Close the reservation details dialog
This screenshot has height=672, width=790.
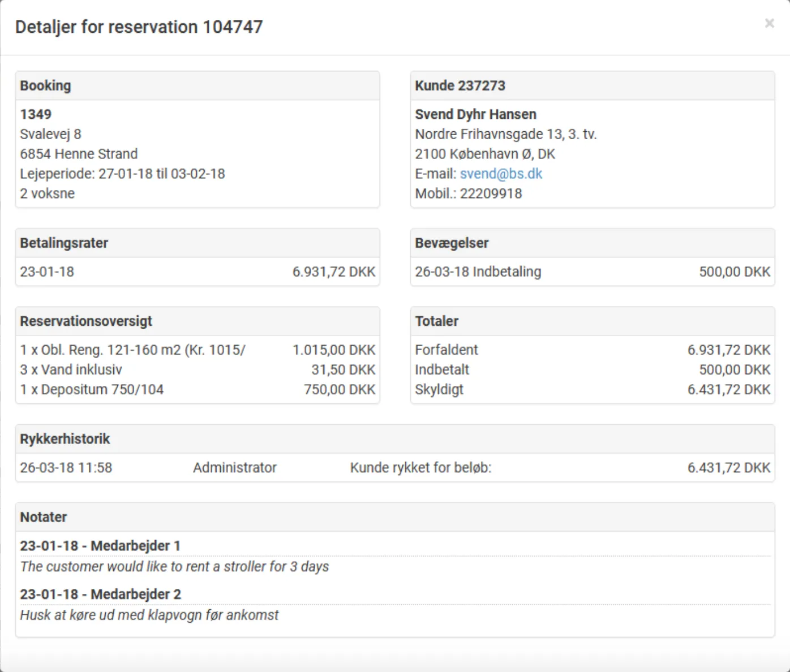[x=768, y=24]
